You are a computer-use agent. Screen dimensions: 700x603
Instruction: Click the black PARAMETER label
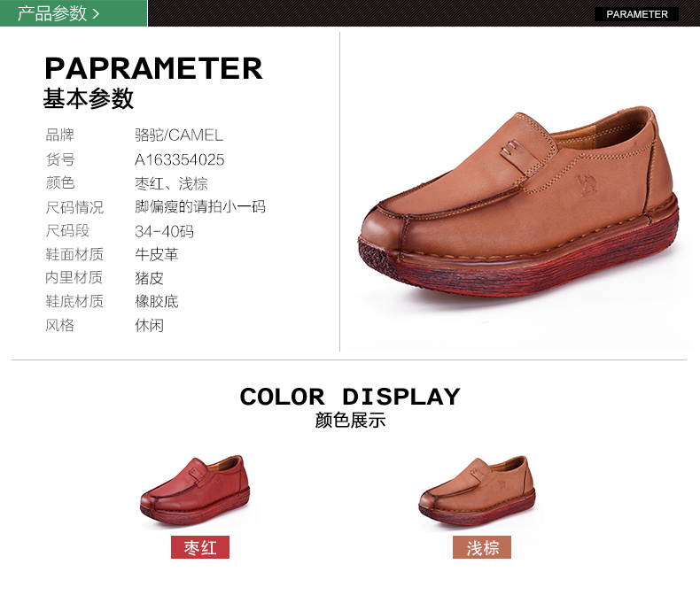click(636, 14)
